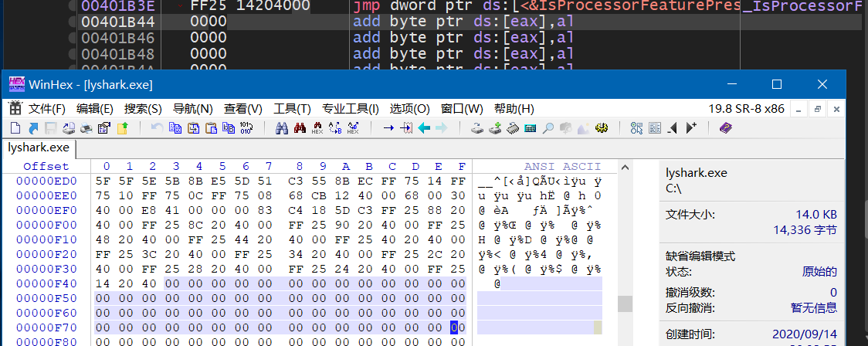The image size is (868, 346).
Task: Open the 搜索(S) menu
Action: 143,108
